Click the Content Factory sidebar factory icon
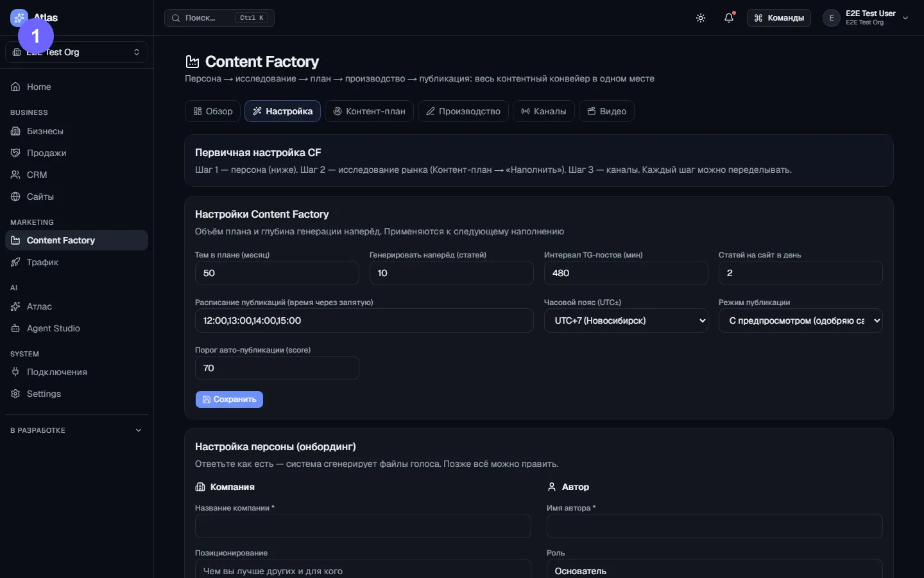This screenshot has width=924, height=578. coord(15,240)
